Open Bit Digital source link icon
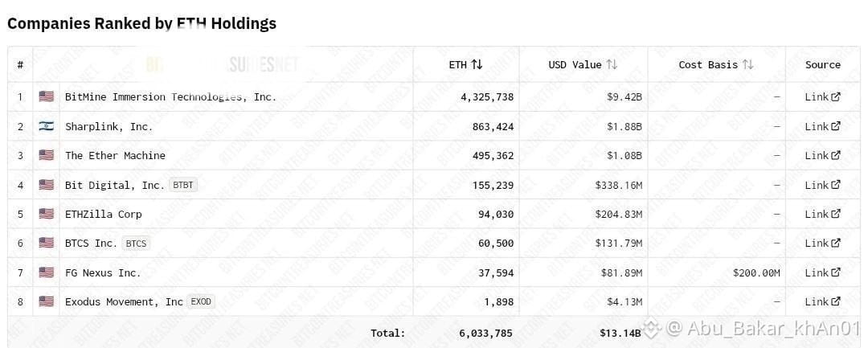868x348 pixels. coord(836,185)
